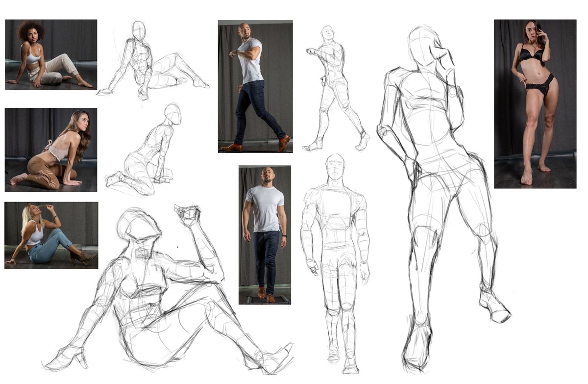Select the walking man looking back reference photo
The image size is (588, 384).
(x=255, y=86)
